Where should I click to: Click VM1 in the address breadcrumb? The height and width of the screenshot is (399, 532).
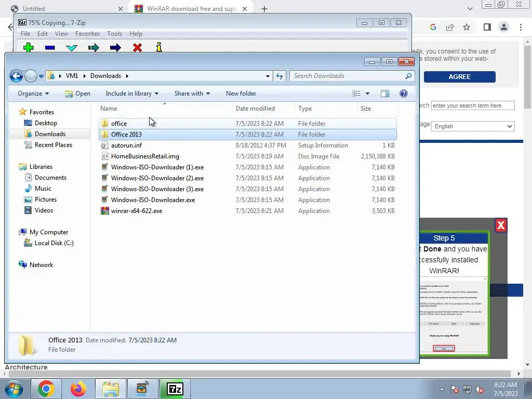(72, 76)
